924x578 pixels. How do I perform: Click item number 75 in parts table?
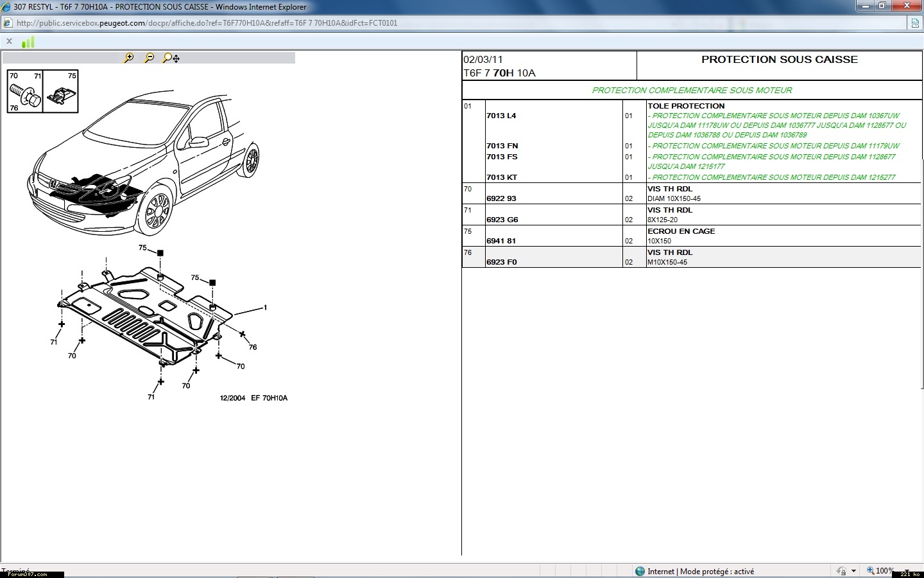click(x=468, y=231)
